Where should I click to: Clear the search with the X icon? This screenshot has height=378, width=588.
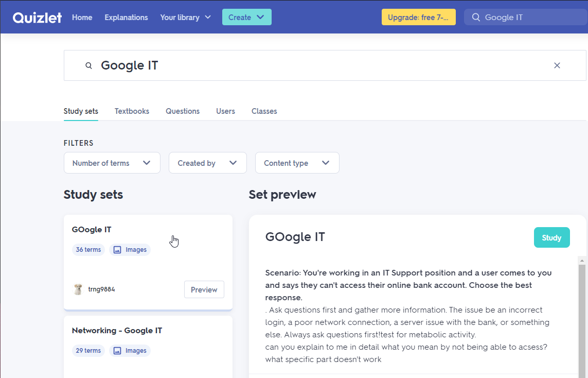click(x=557, y=65)
